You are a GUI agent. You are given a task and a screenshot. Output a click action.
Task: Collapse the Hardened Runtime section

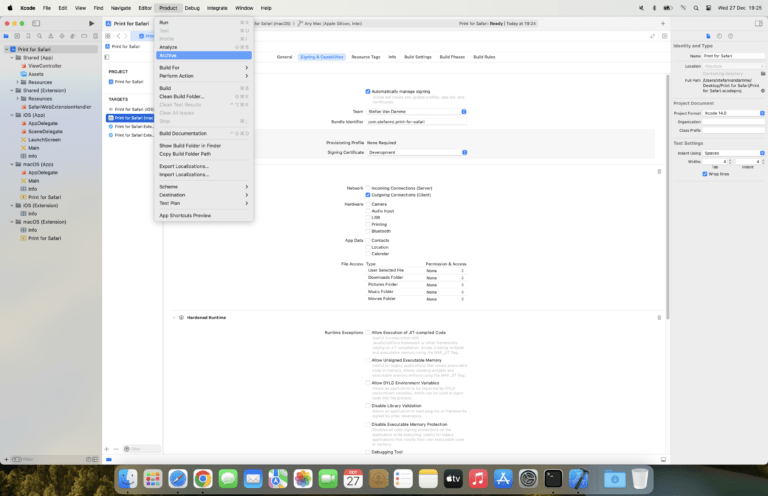tap(174, 317)
